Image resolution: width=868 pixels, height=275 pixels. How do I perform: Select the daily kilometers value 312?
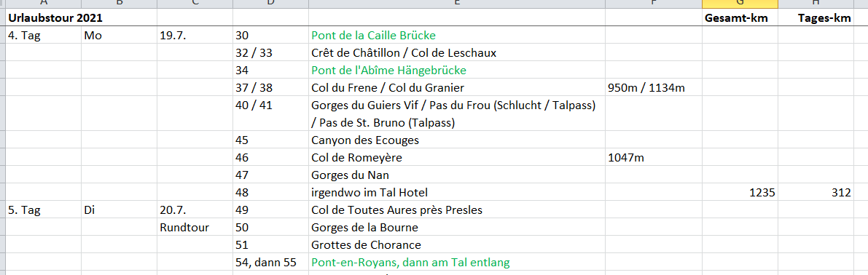(x=816, y=193)
